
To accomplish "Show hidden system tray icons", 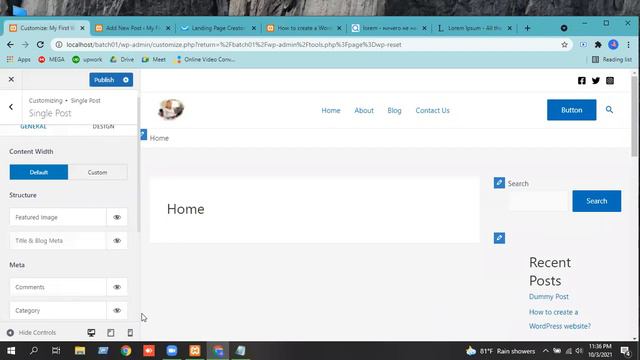I will tap(545, 351).
